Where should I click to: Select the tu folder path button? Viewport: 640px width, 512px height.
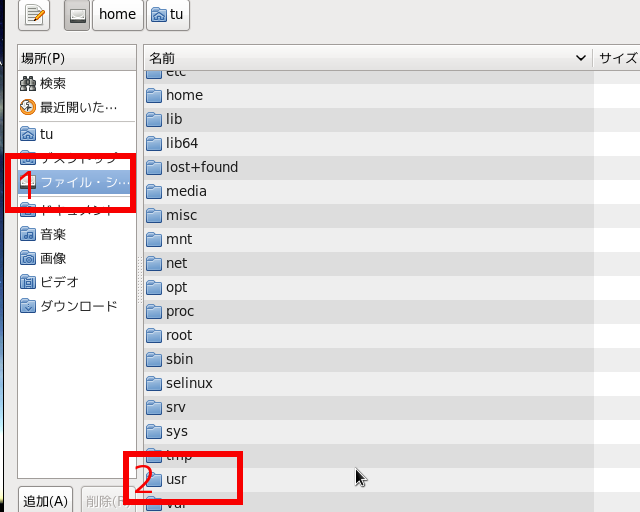click(167, 15)
